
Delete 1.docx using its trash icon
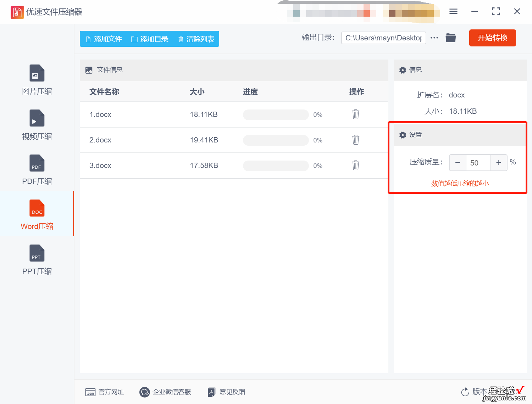[x=356, y=114]
